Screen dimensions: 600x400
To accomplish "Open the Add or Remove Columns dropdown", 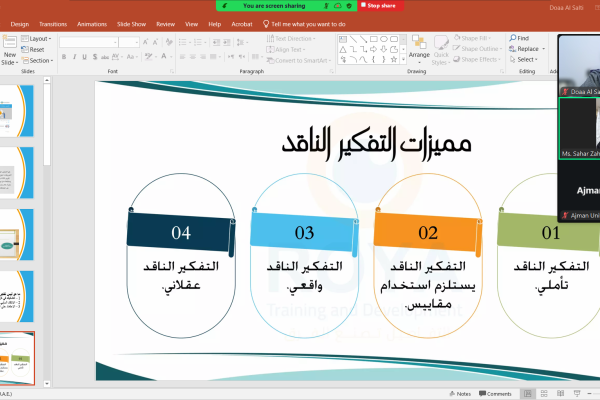I will pos(257,57).
